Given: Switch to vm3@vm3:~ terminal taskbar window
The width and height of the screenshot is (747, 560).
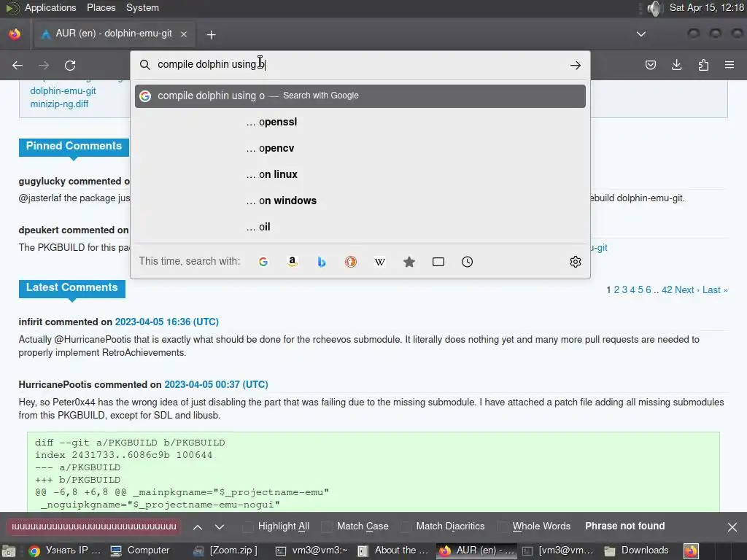Looking at the screenshot, I should click(x=312, y=551).
